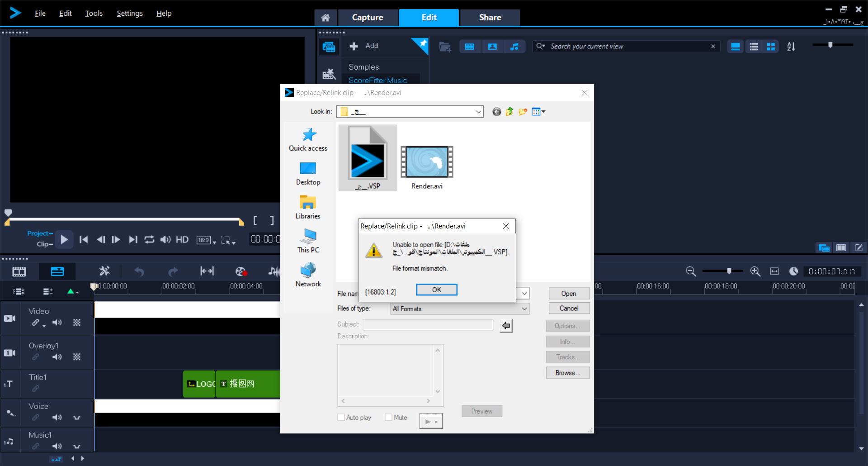Expand the Look in folder dropdown
This screenshot has width=868, height=466.
(478, 112)
